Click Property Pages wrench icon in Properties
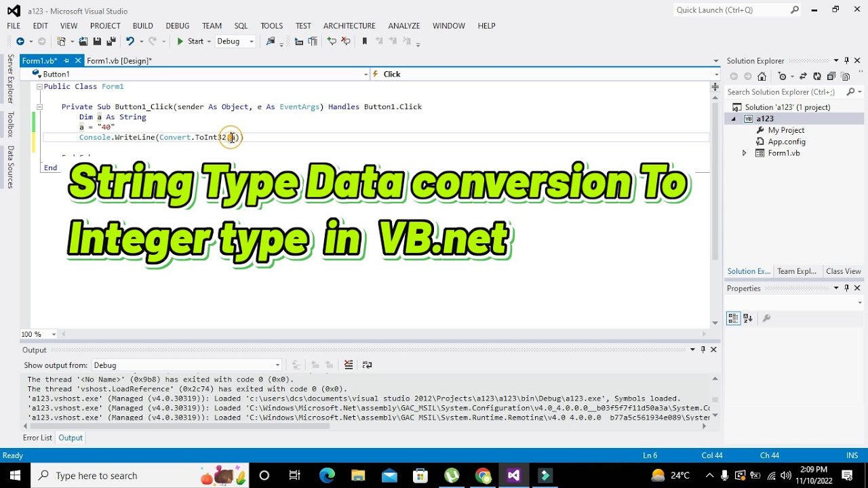868x488 pixels. pos(766,319)
